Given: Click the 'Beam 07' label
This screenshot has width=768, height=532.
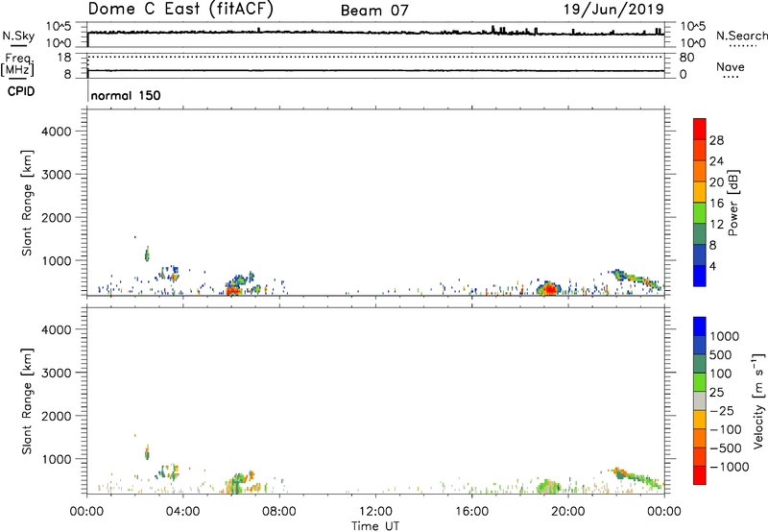Looking at the screenshot, I should coord(374,11).
